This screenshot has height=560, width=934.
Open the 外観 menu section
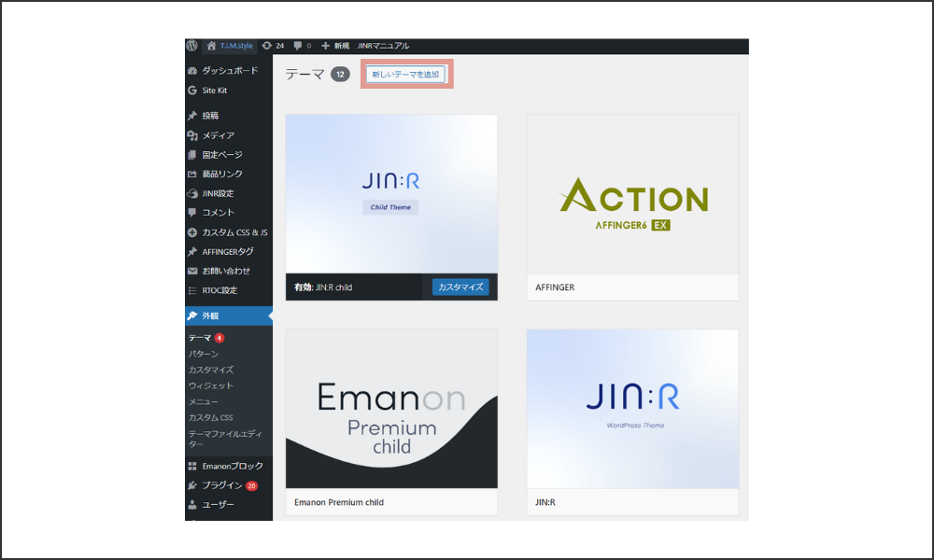click(x=229, y=316)
